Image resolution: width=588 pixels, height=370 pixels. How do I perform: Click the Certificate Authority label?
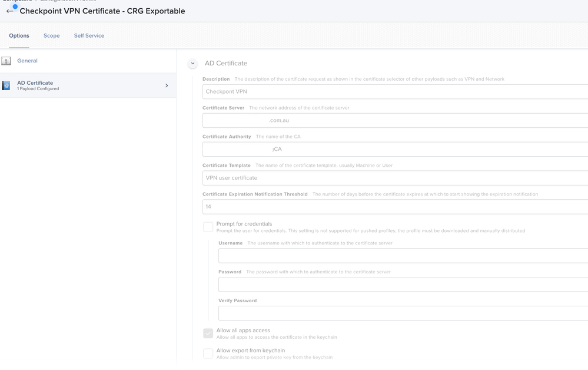227,137
